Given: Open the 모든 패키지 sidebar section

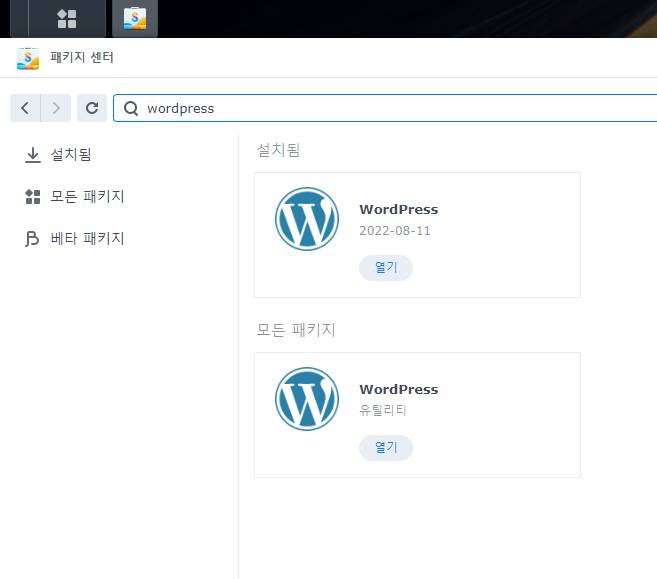Looking at the screenshot, I should coord(87,196).
